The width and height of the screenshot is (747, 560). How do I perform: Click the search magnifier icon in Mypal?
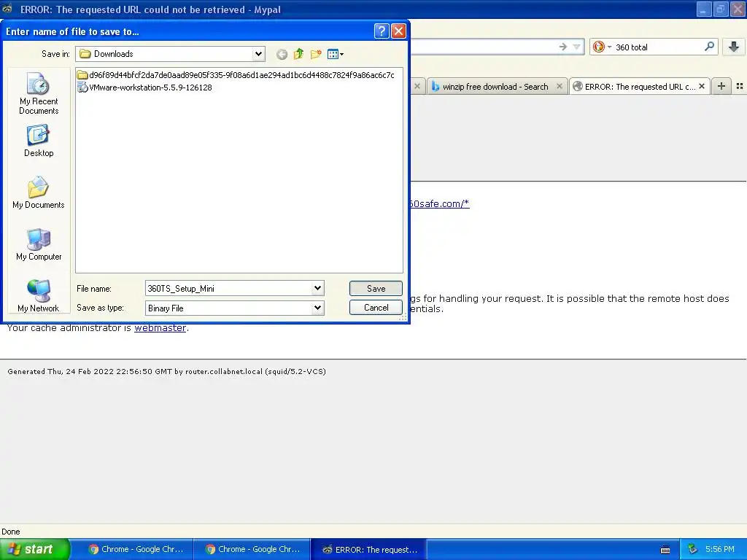pos(709,47)
